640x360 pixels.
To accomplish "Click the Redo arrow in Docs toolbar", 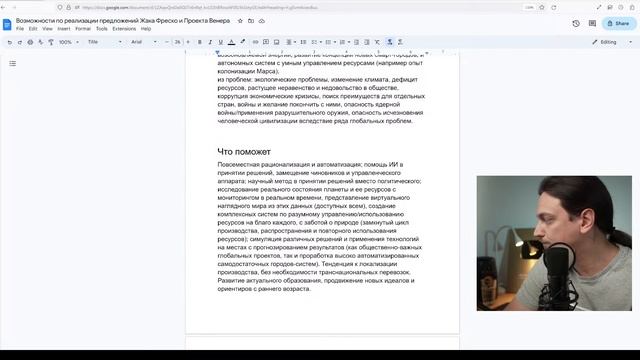I will [20, 42].
